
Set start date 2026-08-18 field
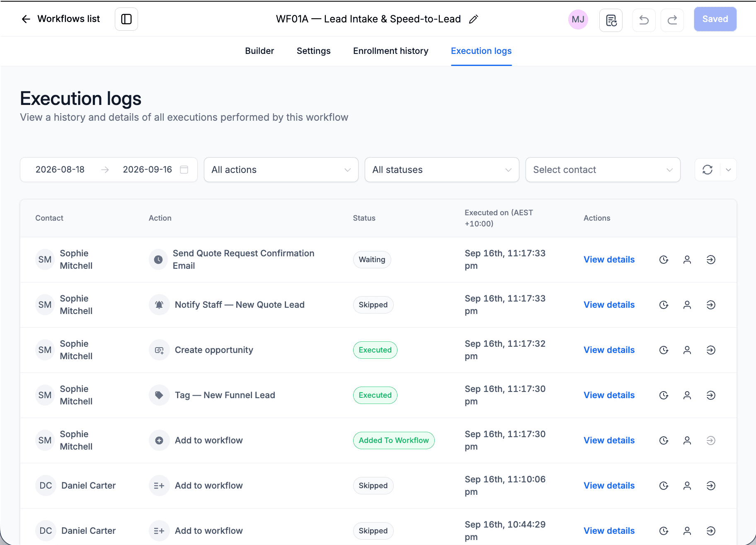point(60,170)
